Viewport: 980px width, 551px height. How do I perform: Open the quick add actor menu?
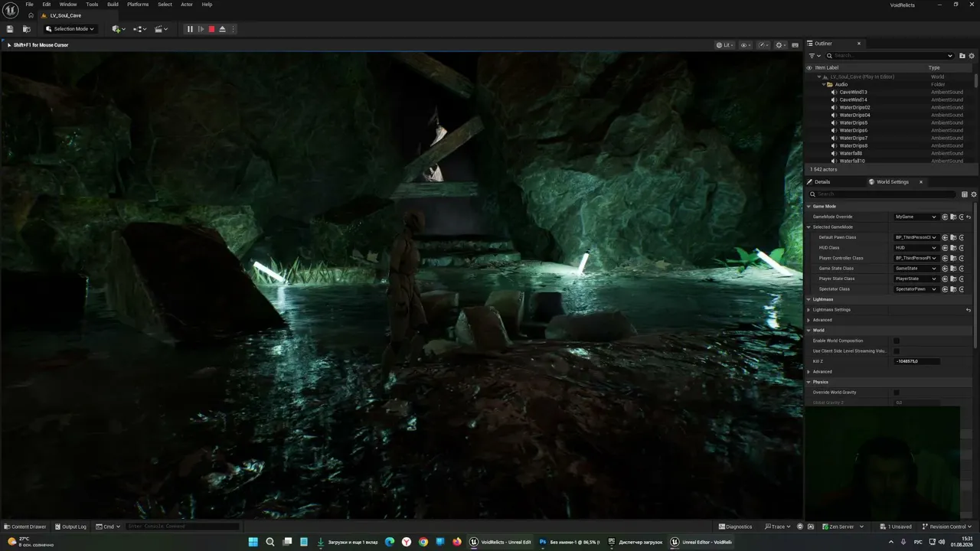119,29
